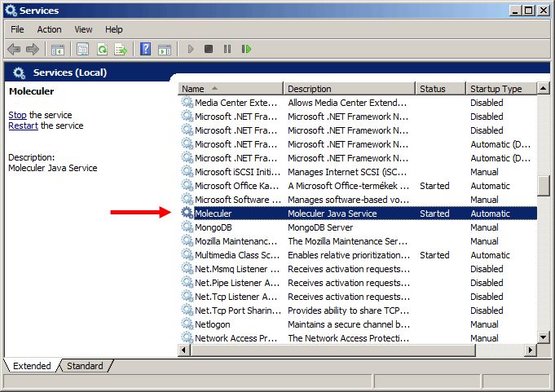Select the Microsoft iSCSI Initi... service name

pos(237,172)
